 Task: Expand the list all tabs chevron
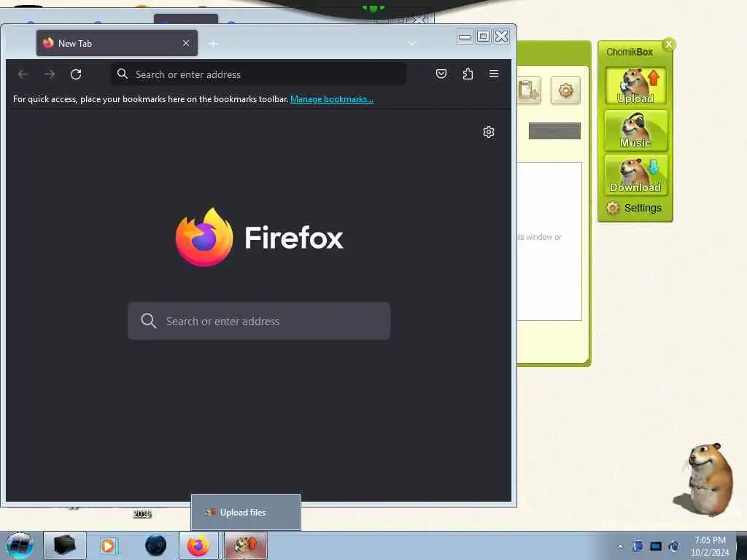[412, 43]
